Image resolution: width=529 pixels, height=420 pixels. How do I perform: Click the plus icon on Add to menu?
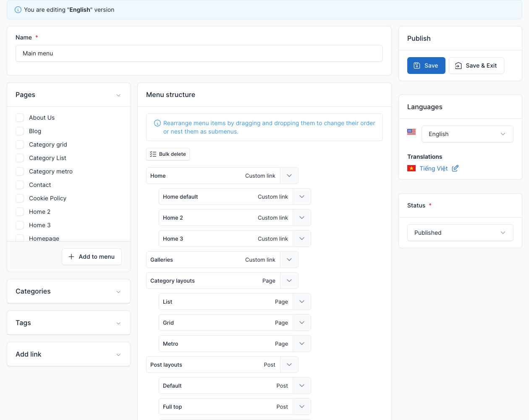71,257
